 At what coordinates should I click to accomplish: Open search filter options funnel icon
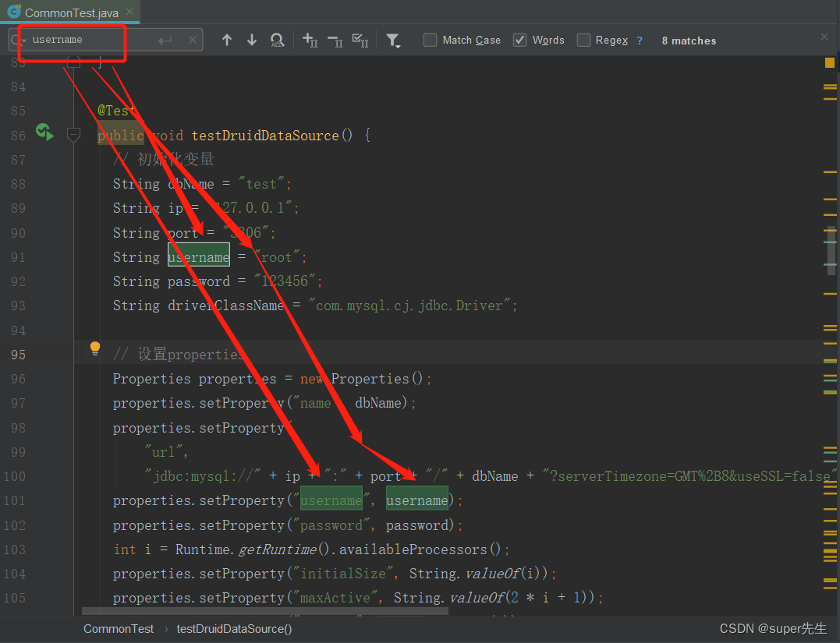pos(393,41)
